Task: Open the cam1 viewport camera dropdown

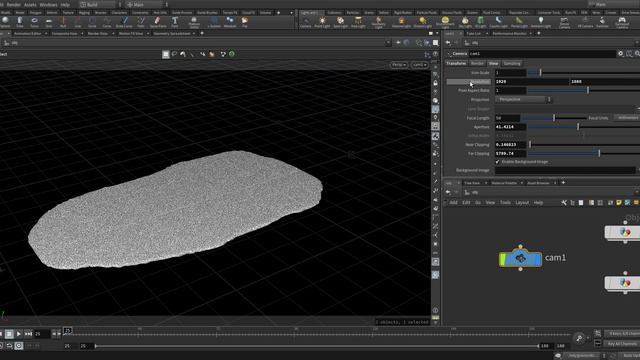Action: pyautogui.click(x=419, y=65)
